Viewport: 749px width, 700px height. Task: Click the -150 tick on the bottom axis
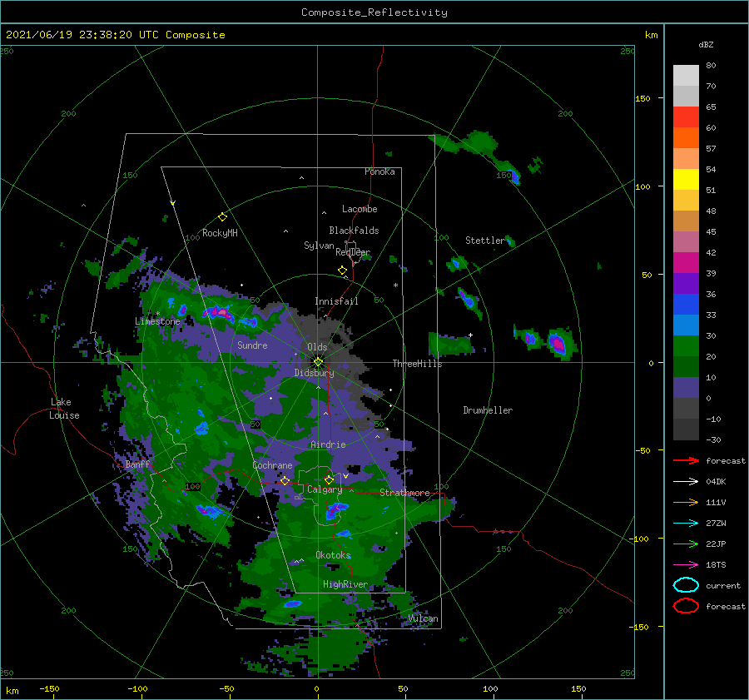[49, 688]
